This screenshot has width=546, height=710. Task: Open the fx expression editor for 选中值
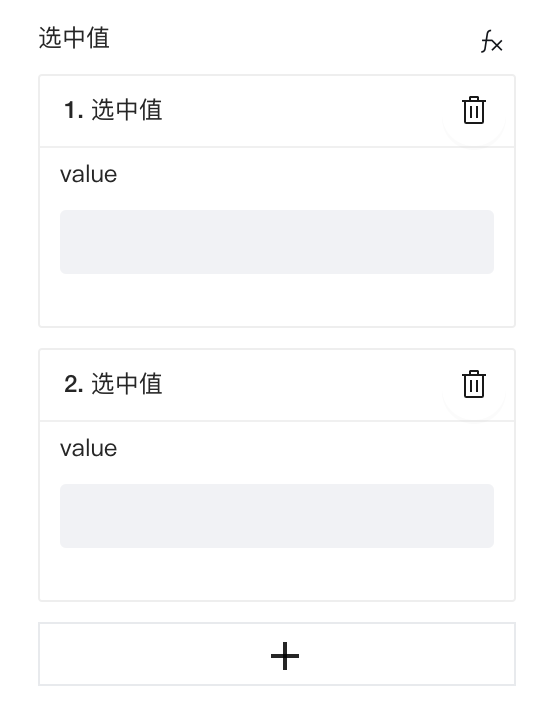[491, 42]
